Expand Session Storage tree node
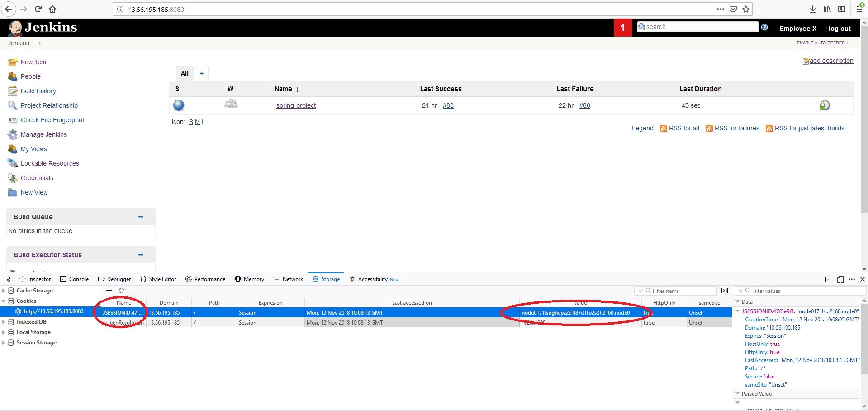Image resolution: width=868 pixels, height=411 pixels. (4, 343)
